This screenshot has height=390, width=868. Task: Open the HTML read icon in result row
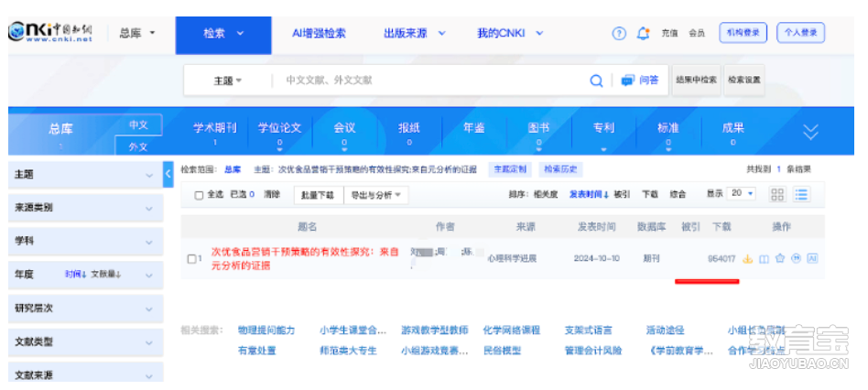click(x=764, y=258)
